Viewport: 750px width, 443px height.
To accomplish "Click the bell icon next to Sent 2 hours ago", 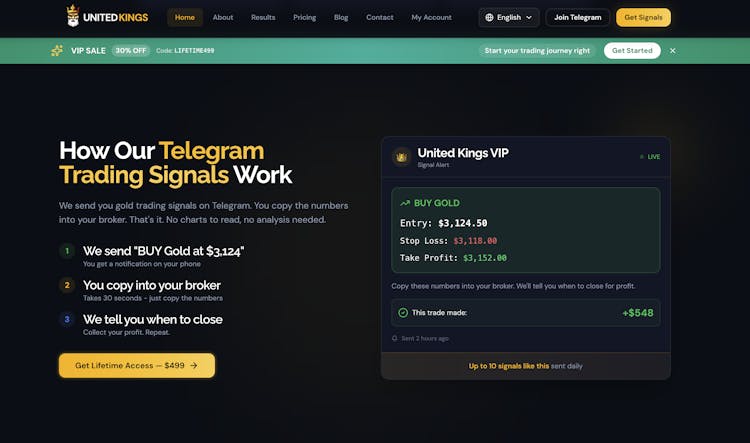I will point(395,338).
